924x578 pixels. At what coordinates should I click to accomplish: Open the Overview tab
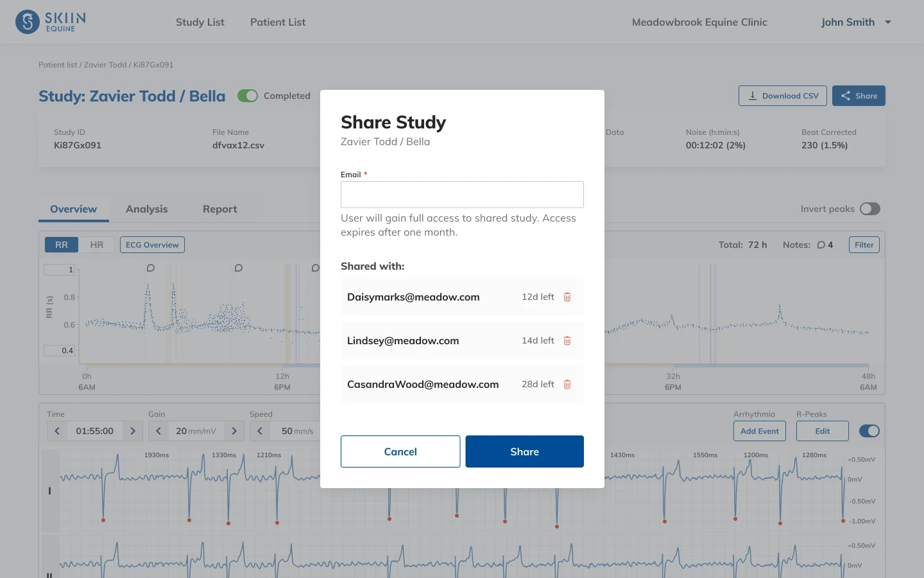coord(74,209)
